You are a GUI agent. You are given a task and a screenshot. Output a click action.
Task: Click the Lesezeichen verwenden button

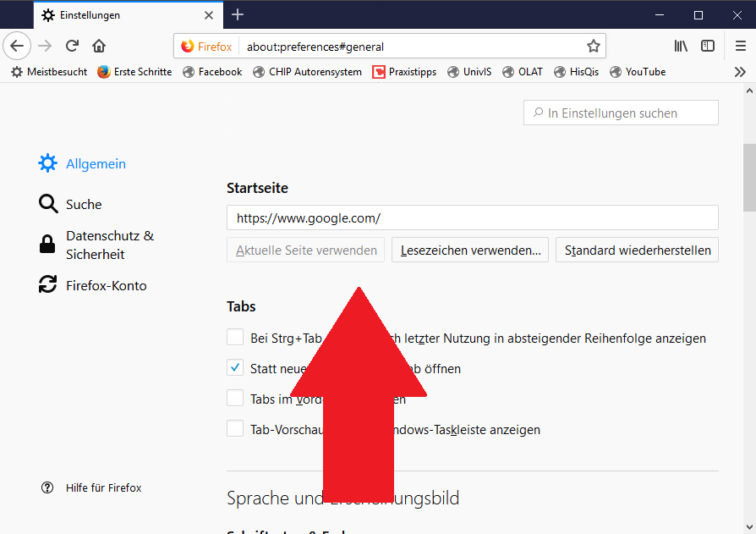point(470,250)
